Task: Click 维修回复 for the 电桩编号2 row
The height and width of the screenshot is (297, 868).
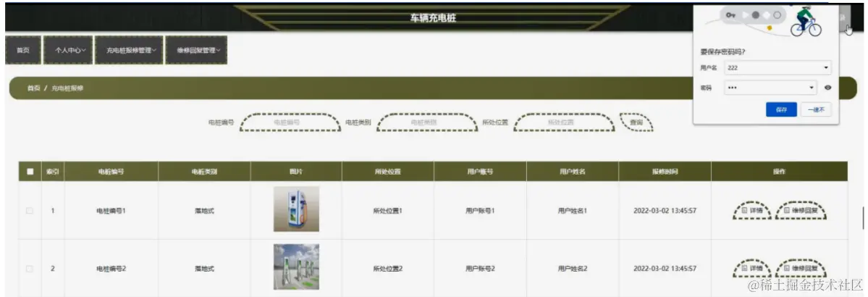Action: point(801,268)
